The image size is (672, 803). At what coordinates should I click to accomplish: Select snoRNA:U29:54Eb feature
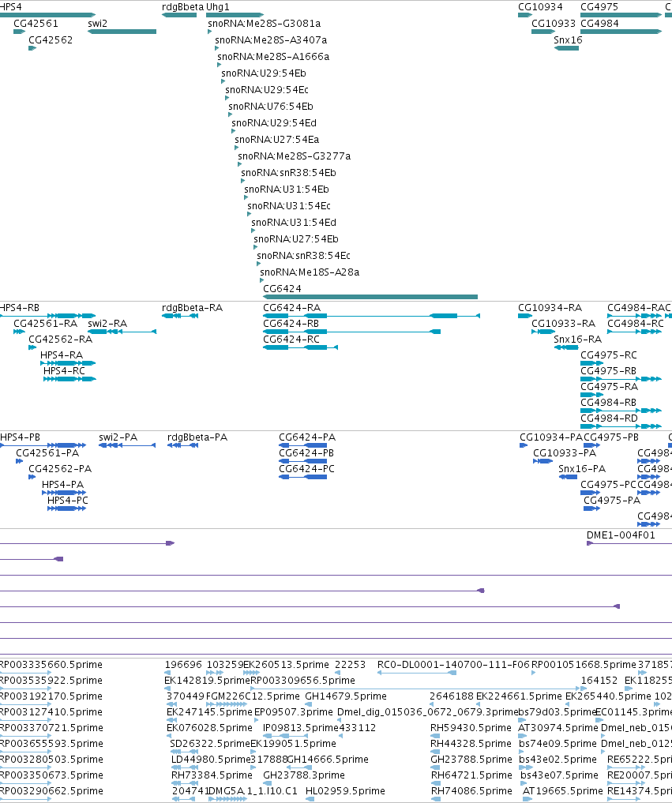264,73
